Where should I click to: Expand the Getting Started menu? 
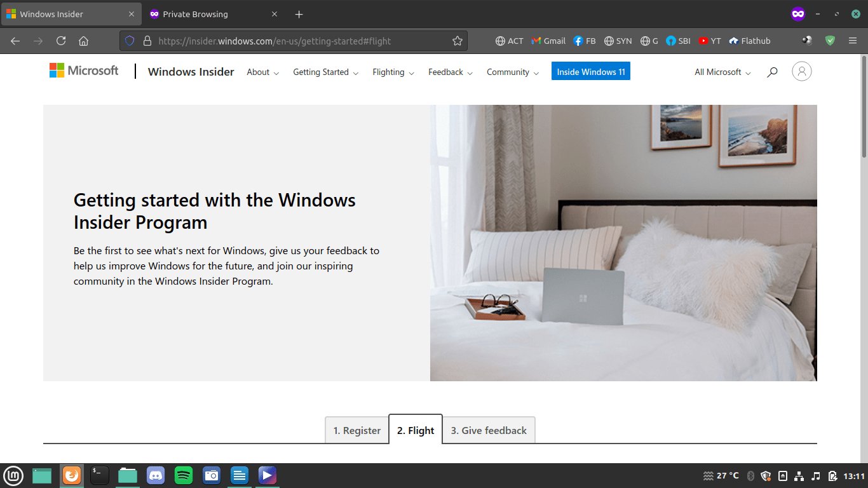point(325,72)
